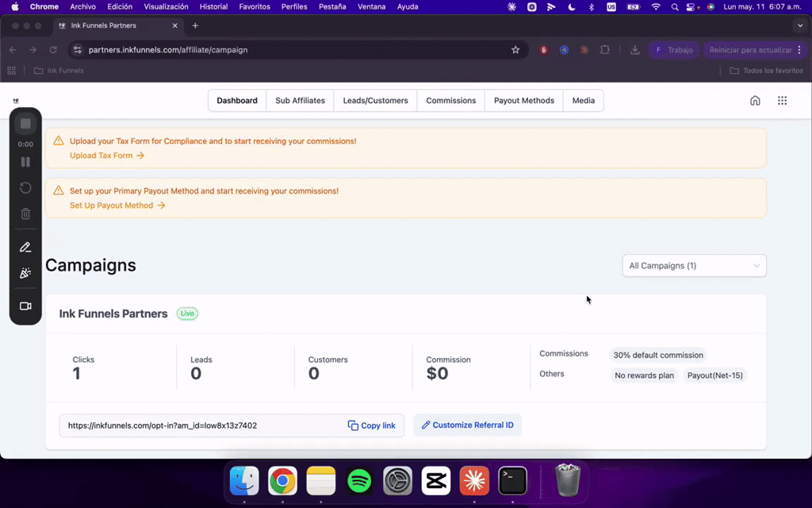Open the home icon in page header
Viewport: 812px width, 508px height.
click(755, 101)
